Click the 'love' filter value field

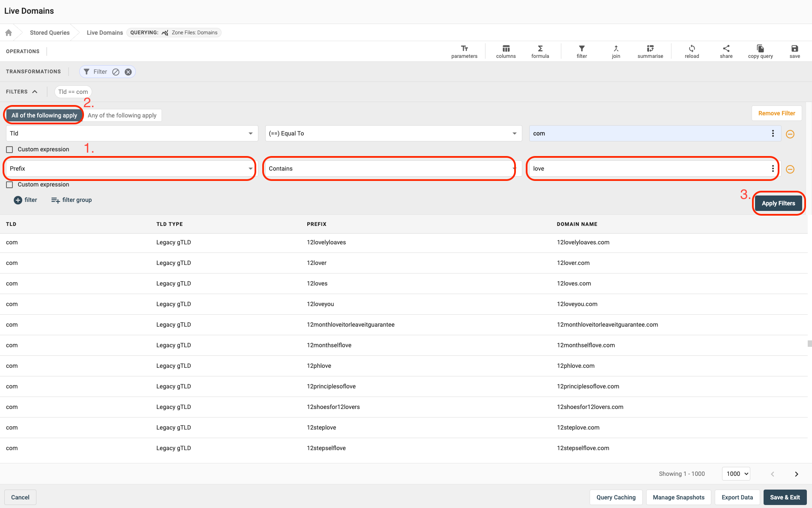647,168
